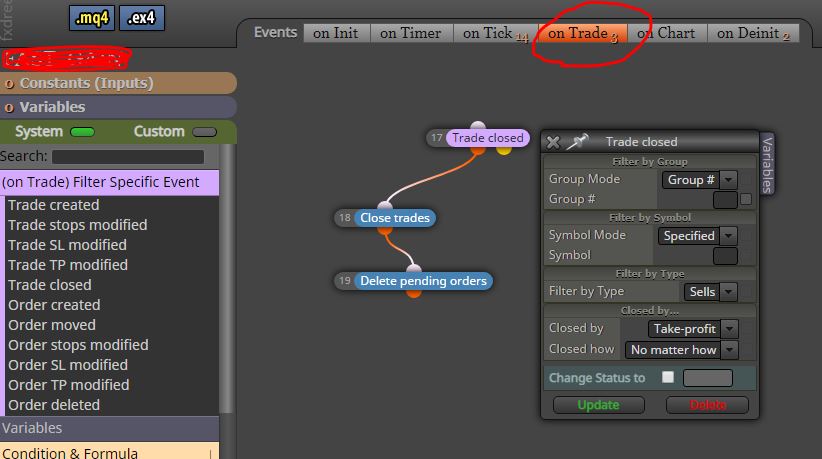Open the on Timer events tab
The width and height of the screenshot is (822, 459).
click(412, 33)
